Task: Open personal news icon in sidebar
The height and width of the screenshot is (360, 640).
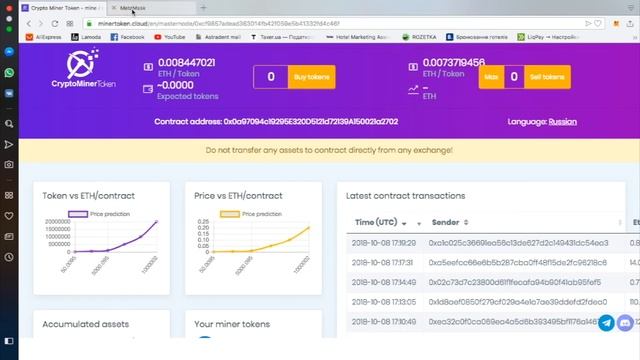Action: coord(9,237)
